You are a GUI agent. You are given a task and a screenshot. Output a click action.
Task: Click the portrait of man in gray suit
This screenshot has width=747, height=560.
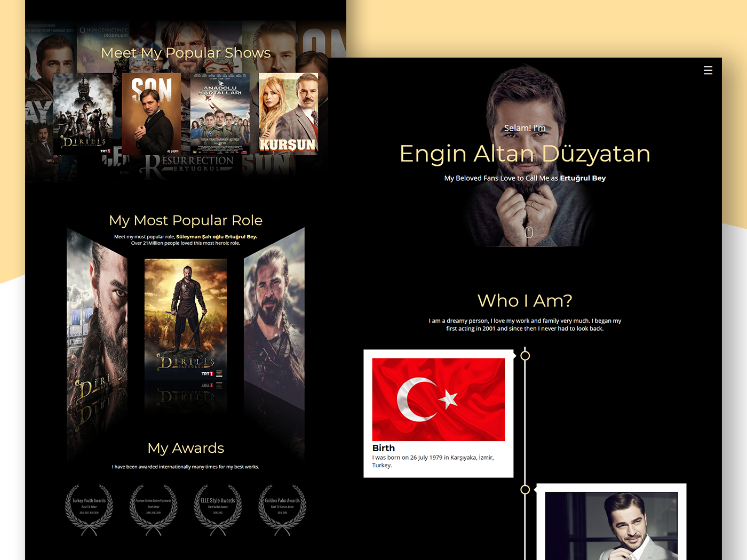[611, 526]
